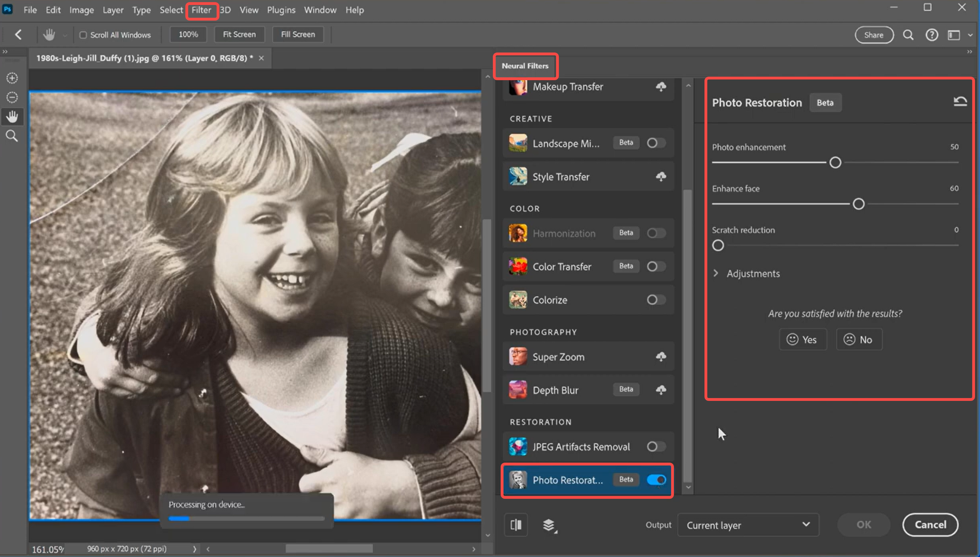The width and height of the screenshot is (980, 557).
Task: Download the Style Transfer filter via cloud icon
Action: click(661, 176)
